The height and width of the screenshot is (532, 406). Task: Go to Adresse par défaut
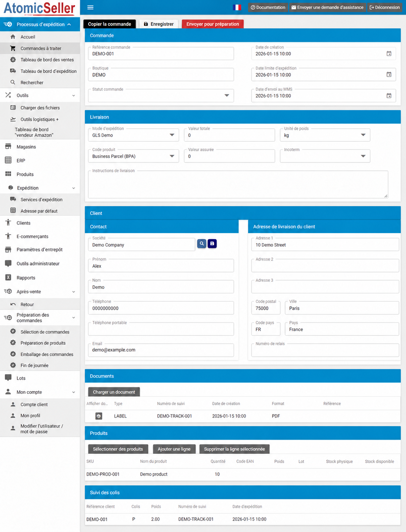(39, 211)
